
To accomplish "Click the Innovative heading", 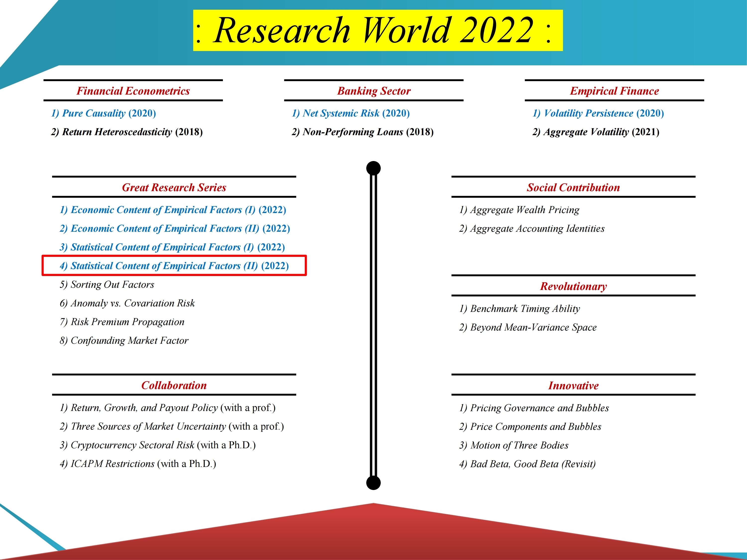I will 573,386.
